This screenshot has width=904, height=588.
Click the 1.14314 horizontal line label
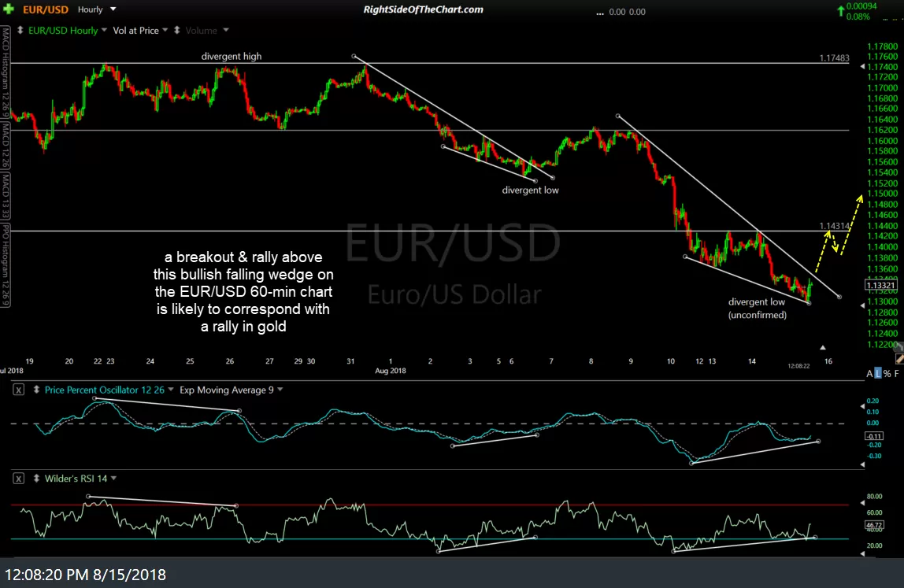tap(834, 226)
